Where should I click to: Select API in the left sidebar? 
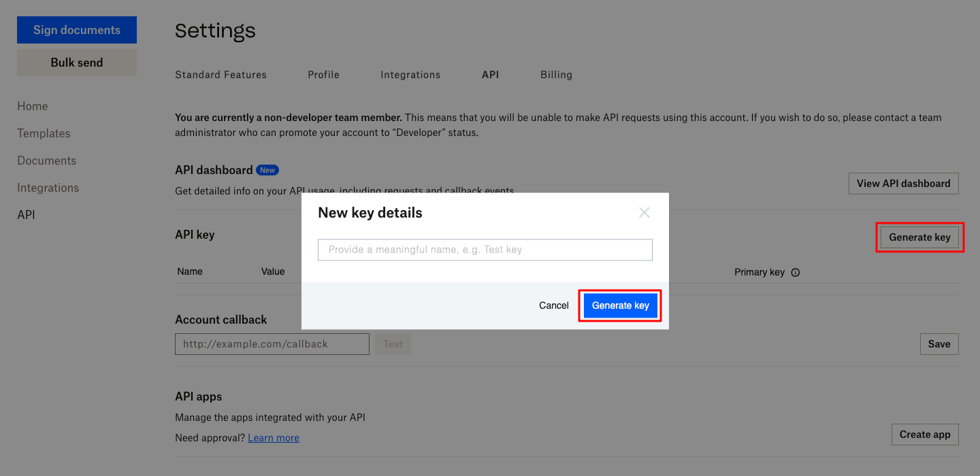[x=26, y=214]
